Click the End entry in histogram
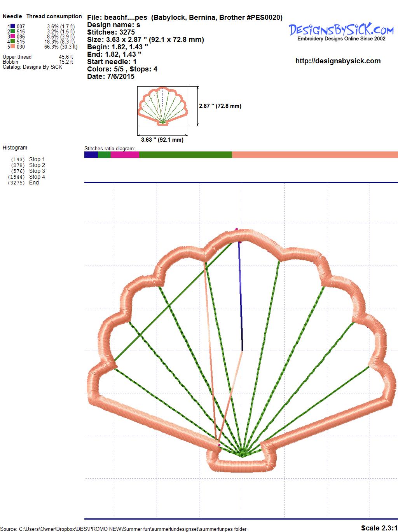The image size is (398, 532). pos(34,183)
